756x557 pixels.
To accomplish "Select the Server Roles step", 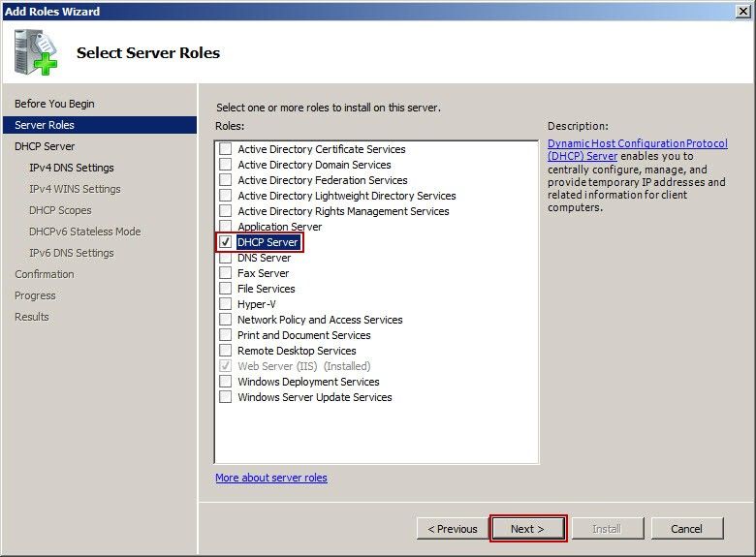I will tap(100, 125).
